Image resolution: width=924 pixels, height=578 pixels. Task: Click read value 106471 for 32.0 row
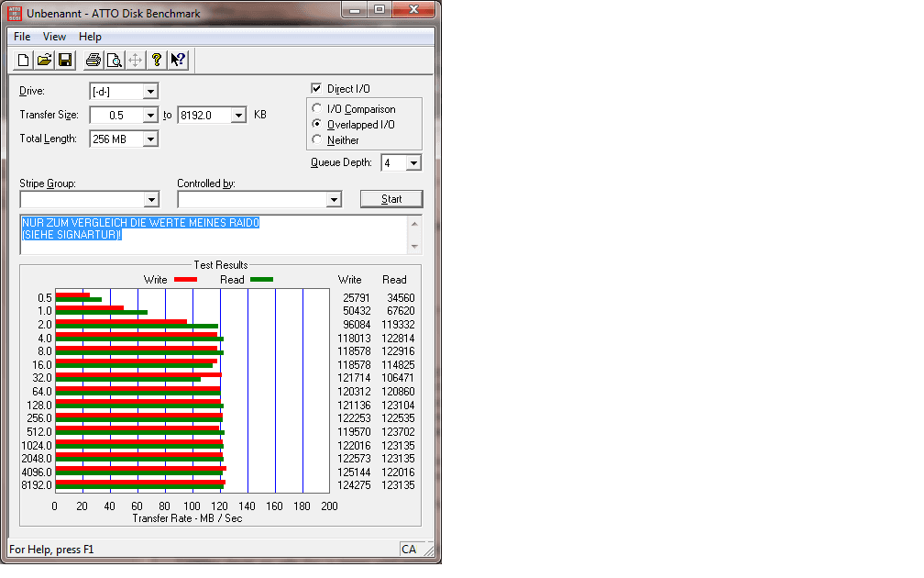pos(399,377)
